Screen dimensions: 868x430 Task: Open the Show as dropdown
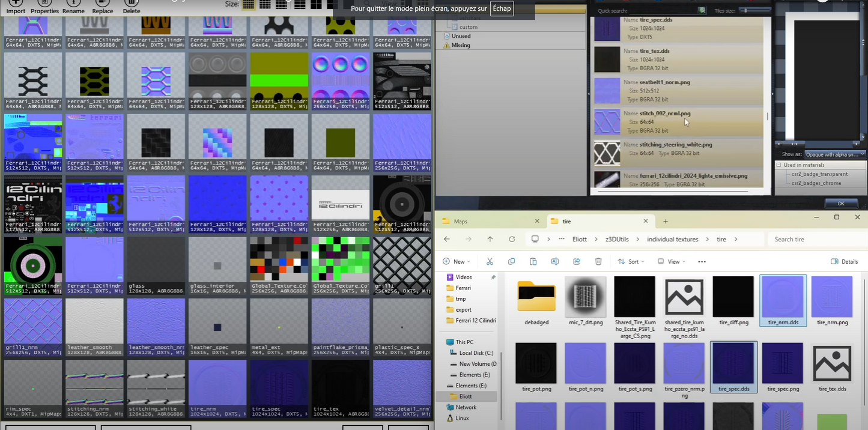coord(834,154)
